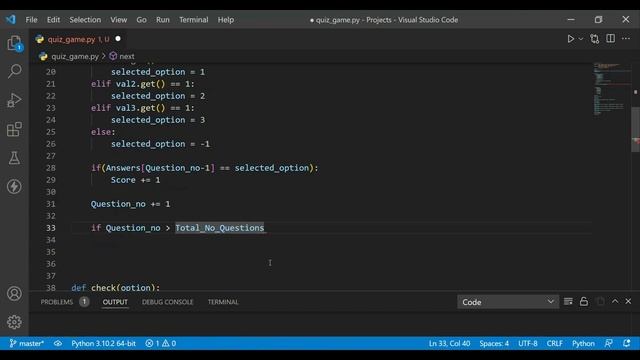Expand the run button dropdown arrow
Image resolution: width=640 pixels, height=360 pixels.
(580, 39)
